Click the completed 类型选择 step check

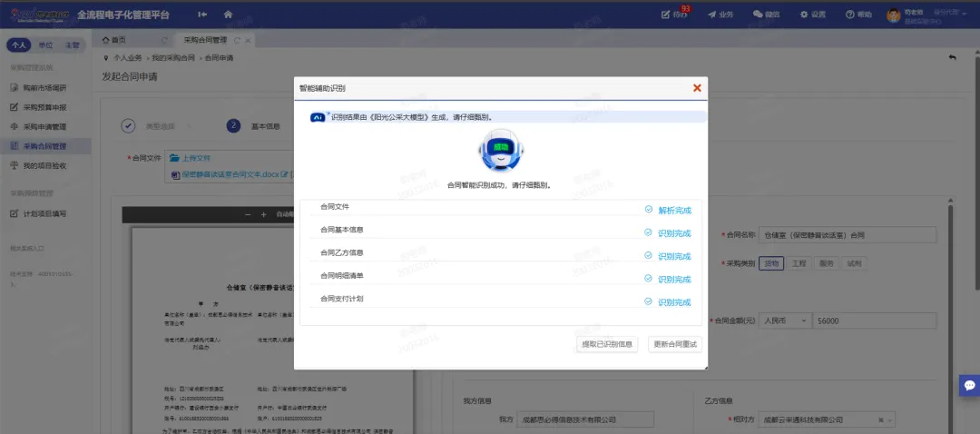(x=128, y=125)
